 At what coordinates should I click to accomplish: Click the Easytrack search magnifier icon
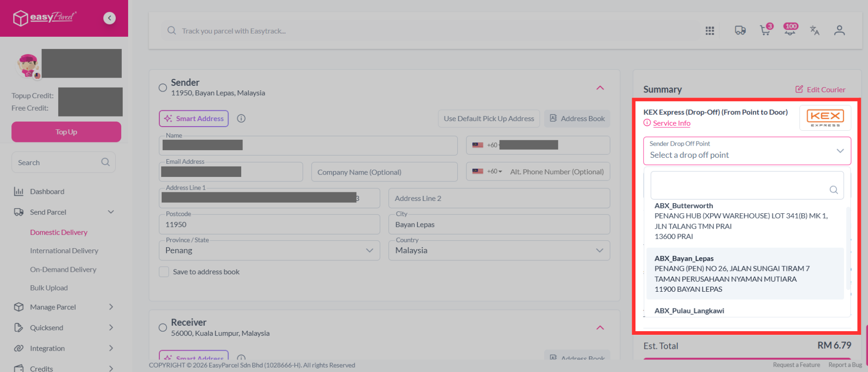pyautogui.click(x=172, y=30)
